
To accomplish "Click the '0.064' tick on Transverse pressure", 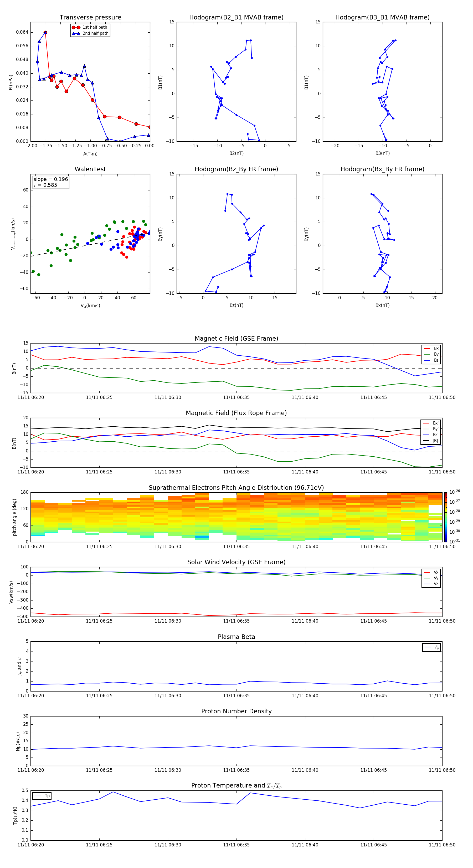I will coord(22,32).
